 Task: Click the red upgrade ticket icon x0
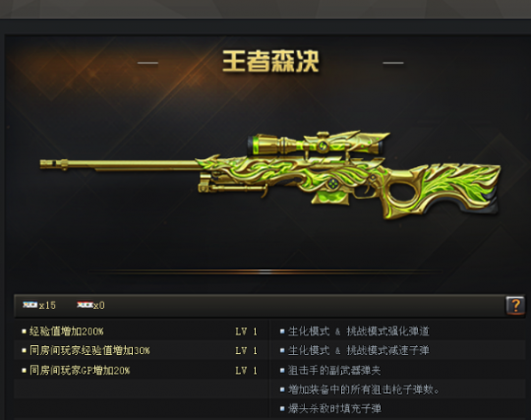tap(85, 305)
